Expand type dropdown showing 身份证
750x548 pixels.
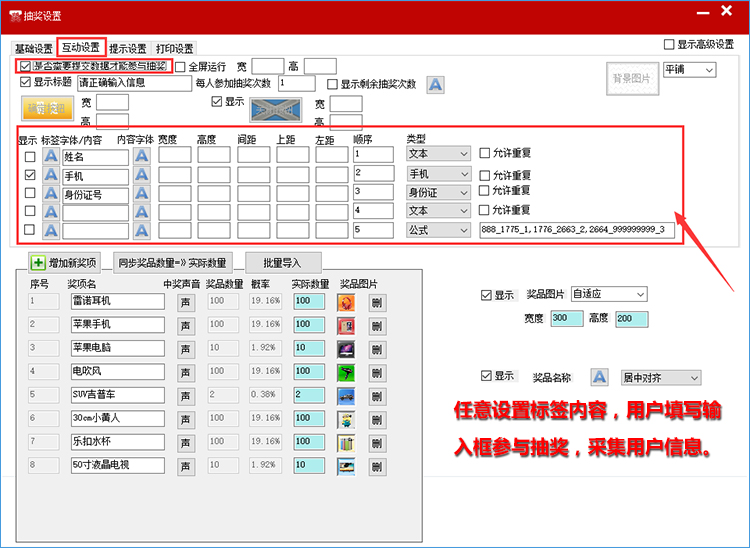click(438, 192)
